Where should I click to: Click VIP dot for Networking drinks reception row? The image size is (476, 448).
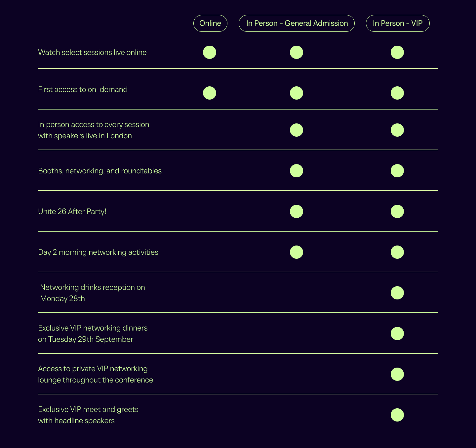click(x=397, y=293)
